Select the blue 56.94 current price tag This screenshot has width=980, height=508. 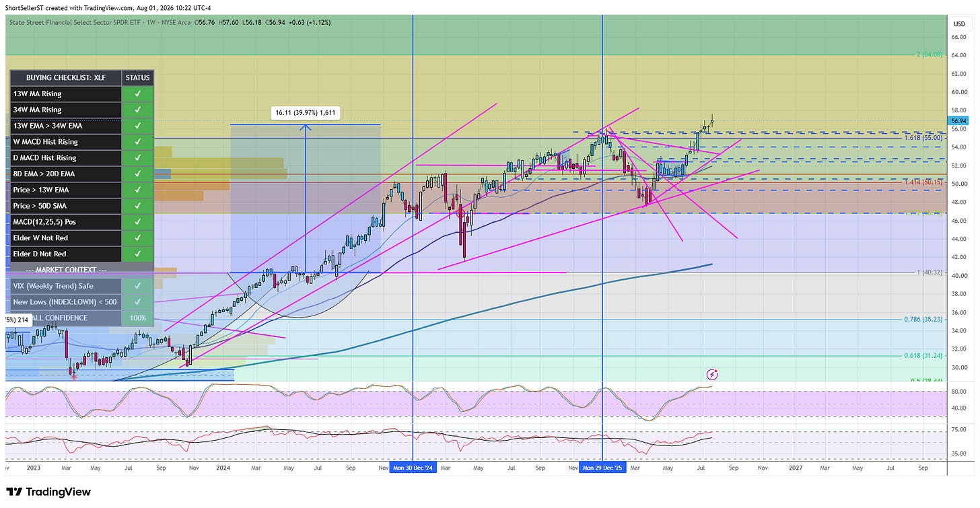tap(958, 120)
